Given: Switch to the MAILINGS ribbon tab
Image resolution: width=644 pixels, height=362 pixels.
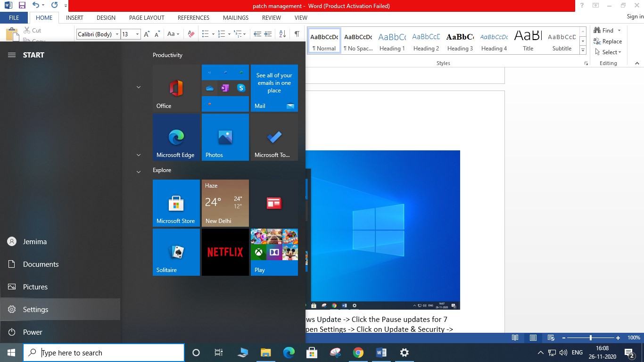Looking at the screenshot, I should 236,18.
